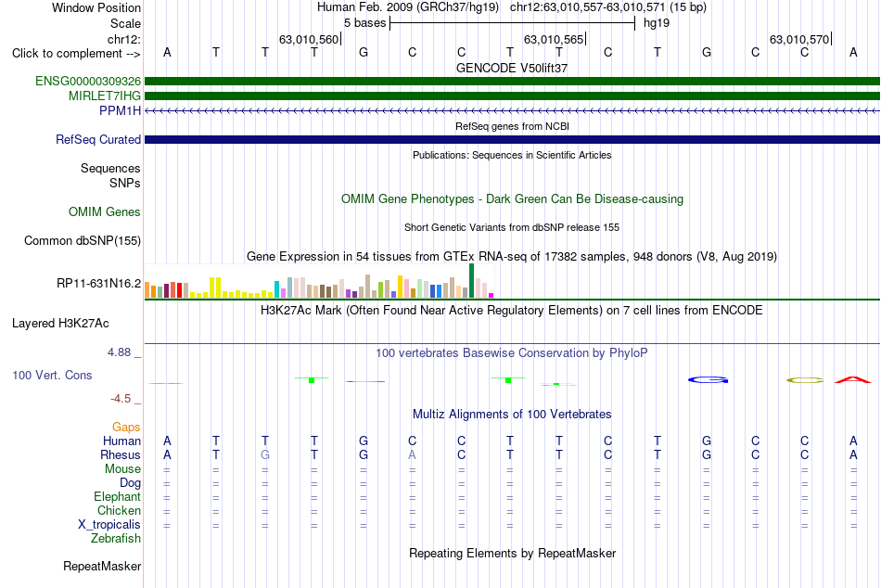Click the greyed A in Rhesus row
The width and height of the screenshot is (881, 588).
point(412,454)
